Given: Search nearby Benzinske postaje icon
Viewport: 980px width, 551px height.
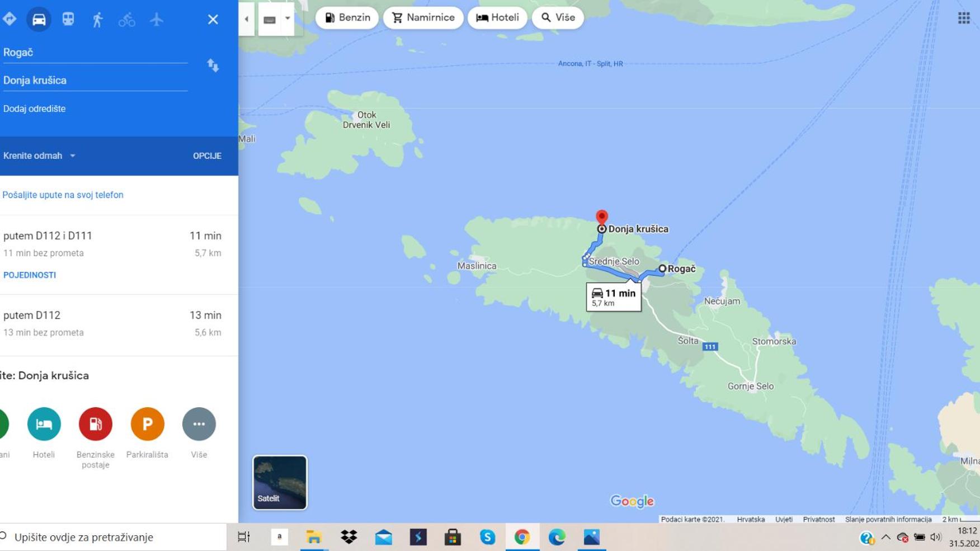Looking at the screenshot, I should [x=96, y=424].
